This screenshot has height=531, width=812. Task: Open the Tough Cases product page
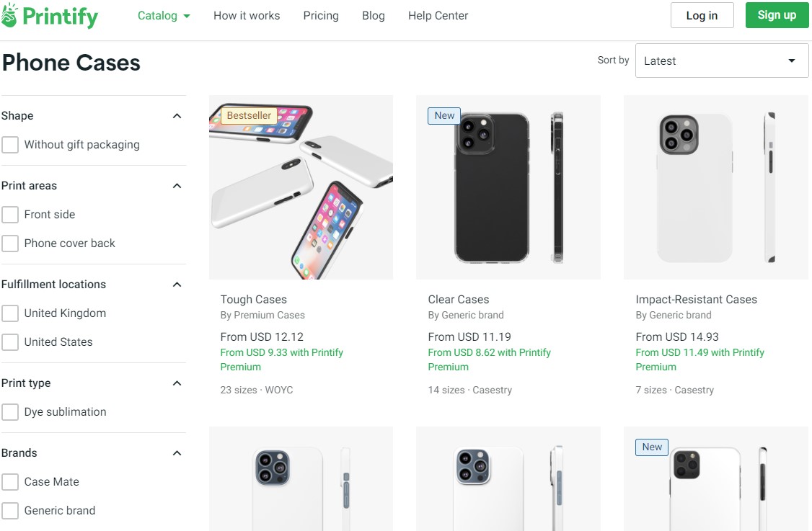coord(253,299)
